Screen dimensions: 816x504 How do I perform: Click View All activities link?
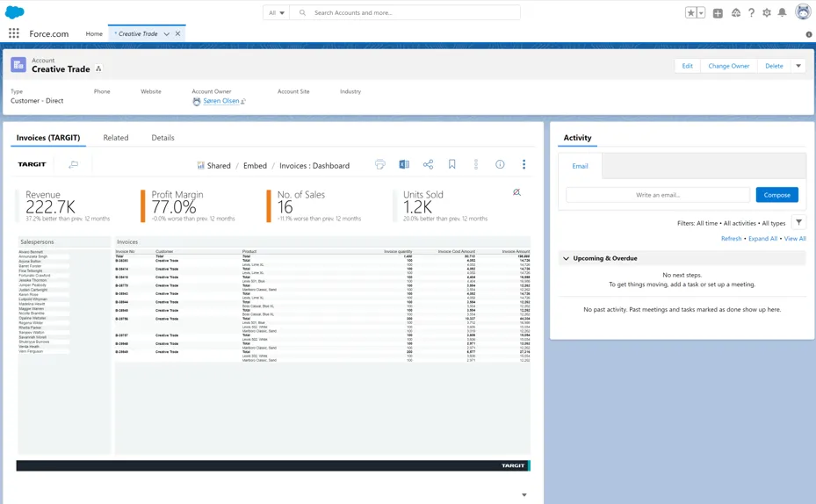[795, 239]
